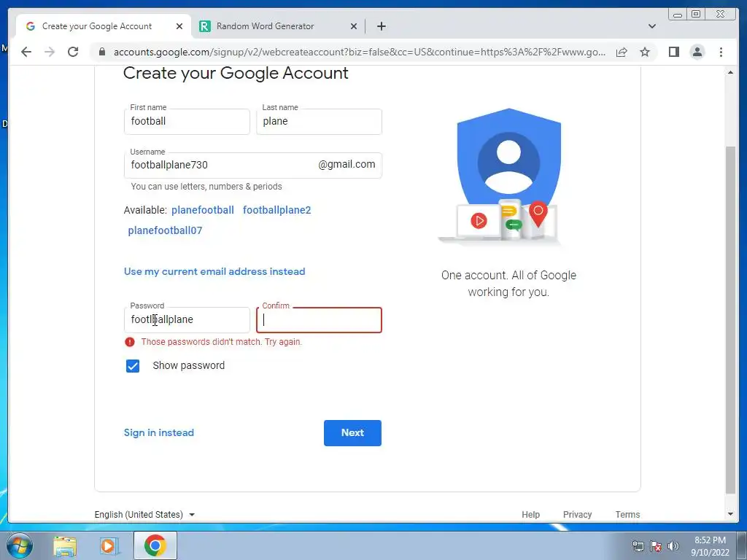
Task: Focus the Confirm password field
Action: [319, 319]
